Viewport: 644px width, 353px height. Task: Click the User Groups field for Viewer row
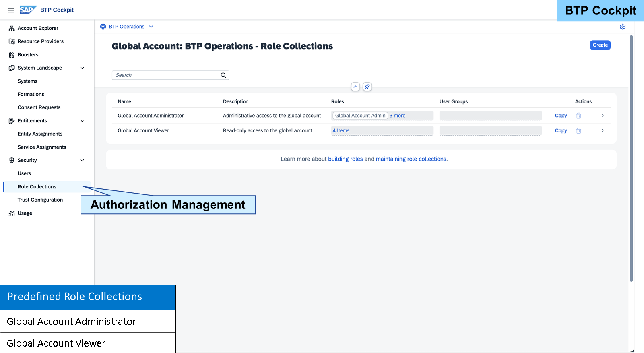click(491, 130)
